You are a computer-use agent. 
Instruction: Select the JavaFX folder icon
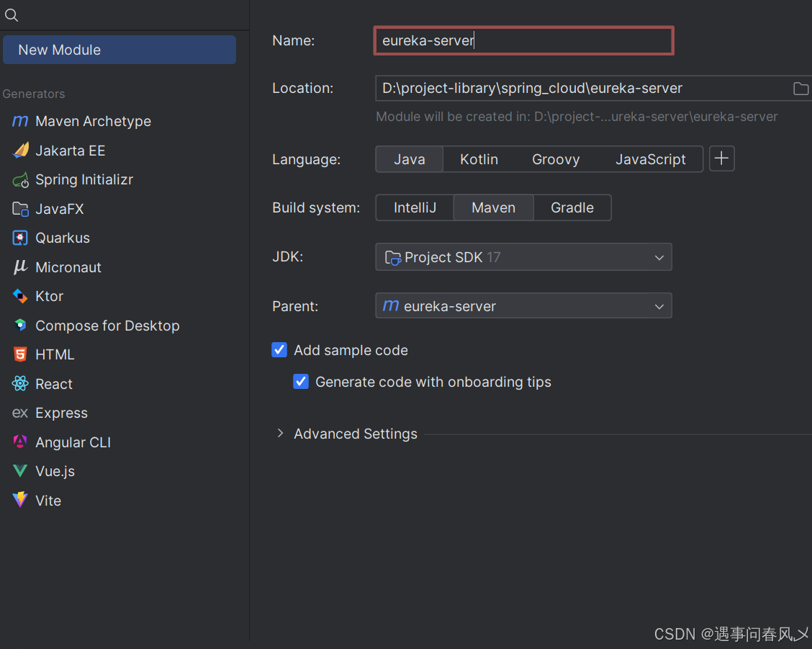20,209
